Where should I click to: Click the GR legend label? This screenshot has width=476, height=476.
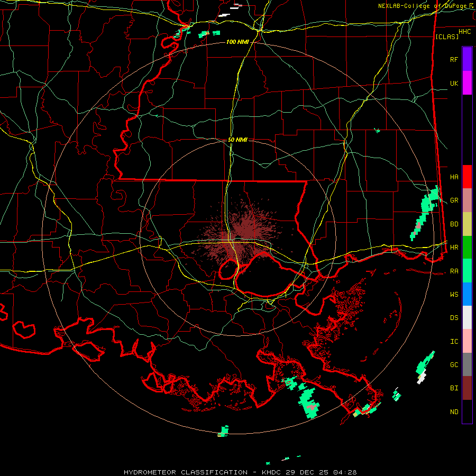(454, 200)
